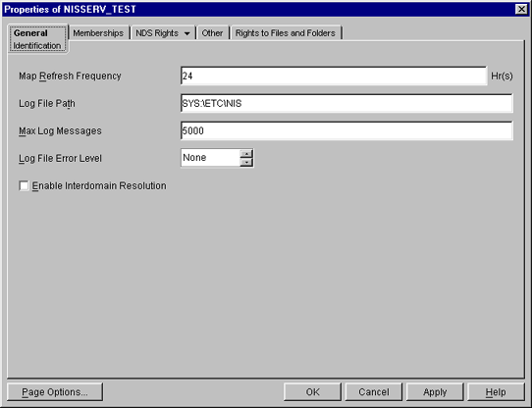Screen dimensions: 532x408
Task: Click the Map Refresh Frequency label
Action: tap(70, 76)
